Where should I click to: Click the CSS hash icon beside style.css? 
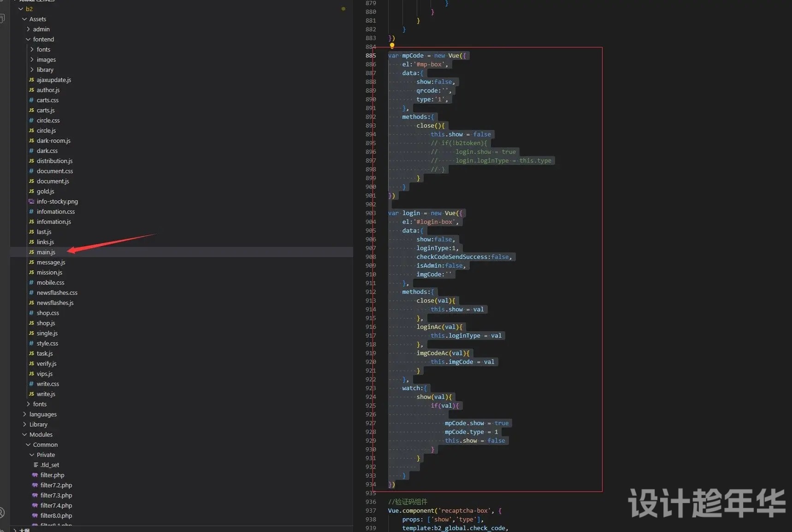point(31,343)
